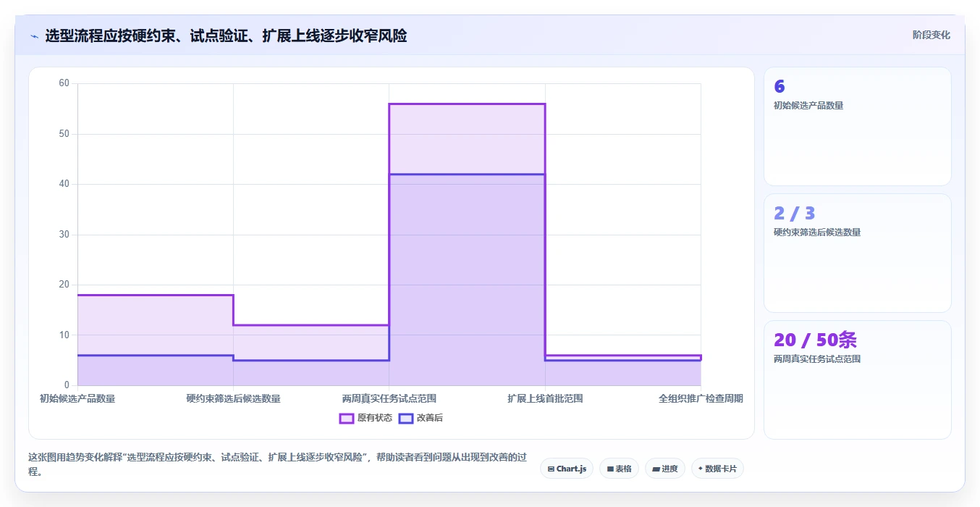
Task: Click the Chart.js tag icon
Action: pyautogui.click(x=551, y=469)
